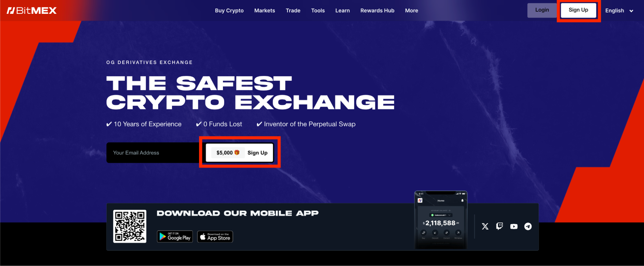Click the Login button
Screen dimensions: 644x266
pos(542,10)
